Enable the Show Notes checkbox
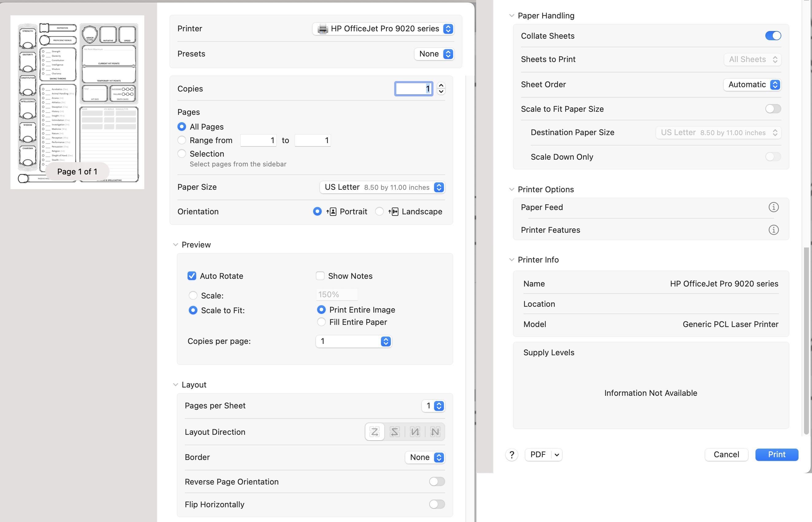This screenshot has height=522, width=812. (x=320, y=276)
